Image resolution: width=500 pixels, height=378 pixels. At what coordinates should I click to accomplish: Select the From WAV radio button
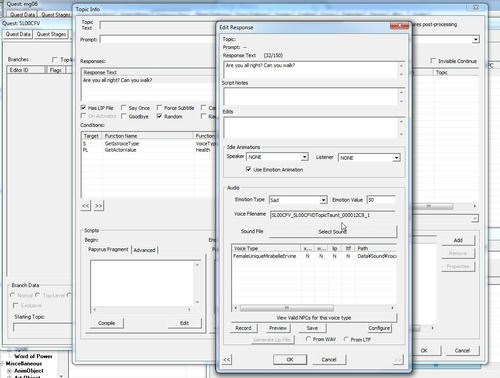click(308, 339)
